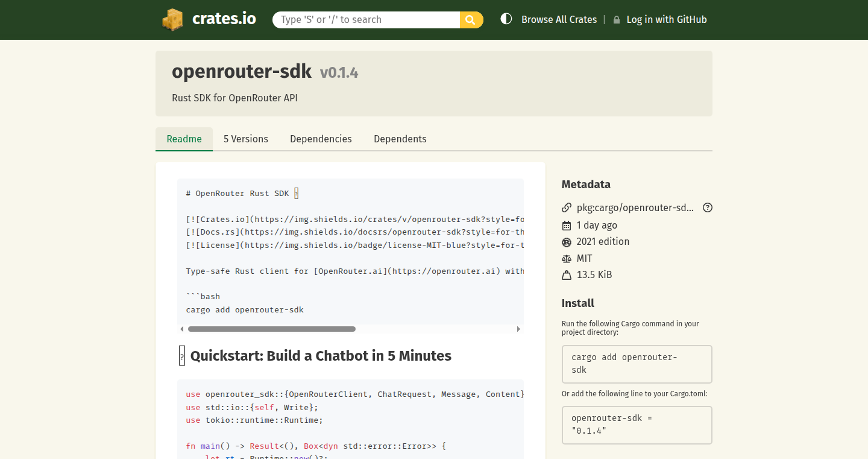Image resolution: width=868 pixels, height=459 pixels.
Task: Click the 'Type-safe Rust client' line
Action: 355,271
